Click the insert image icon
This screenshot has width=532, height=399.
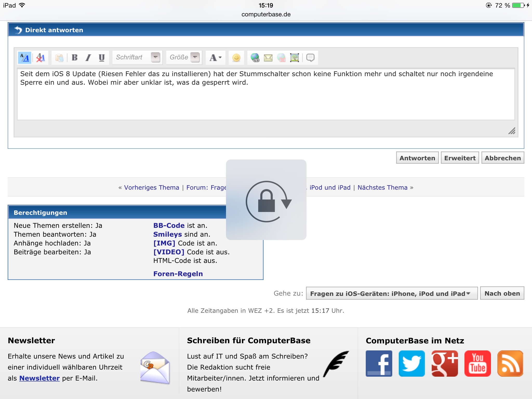pos(294,58)
